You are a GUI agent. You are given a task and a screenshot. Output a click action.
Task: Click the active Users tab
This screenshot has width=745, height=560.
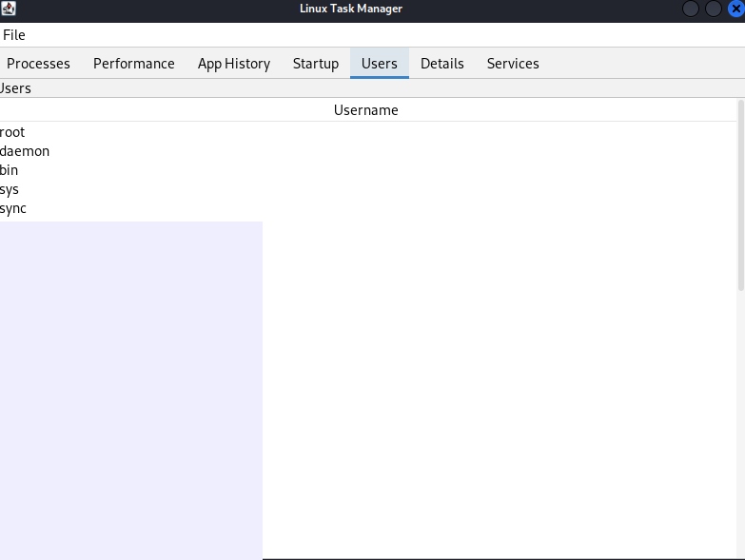tap(380, 64)
